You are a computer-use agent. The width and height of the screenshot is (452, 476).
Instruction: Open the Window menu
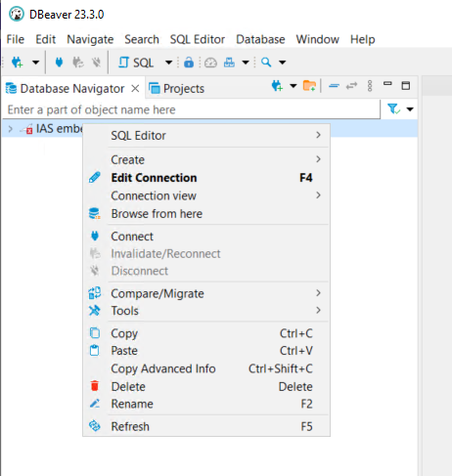point(318,39)
